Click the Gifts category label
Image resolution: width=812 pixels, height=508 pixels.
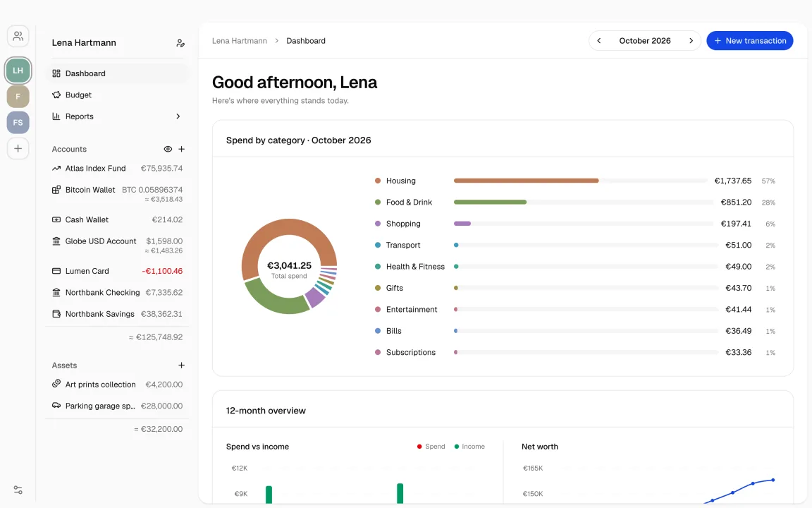(x=395, y=288)
